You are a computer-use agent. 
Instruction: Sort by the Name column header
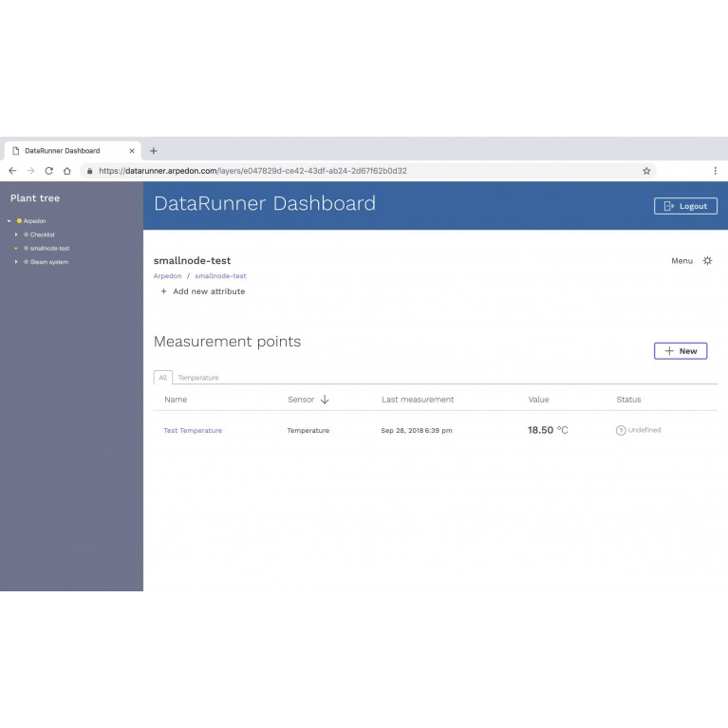(x=176, y=400)
